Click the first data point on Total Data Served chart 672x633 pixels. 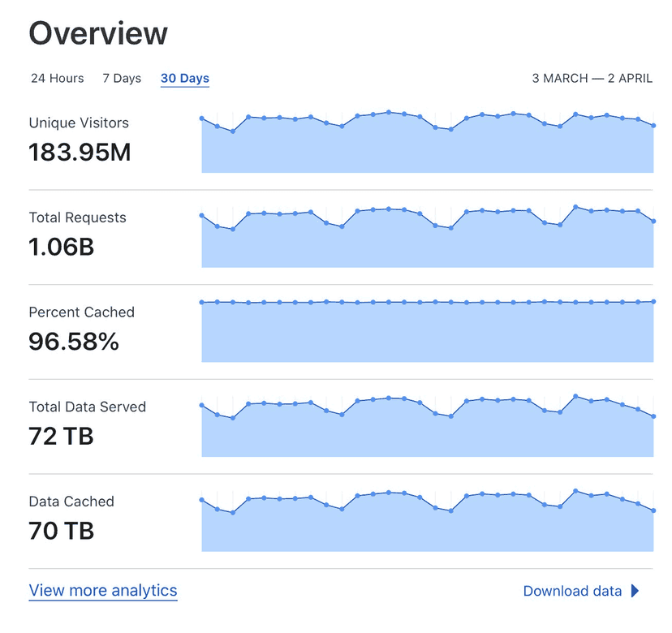201,405
